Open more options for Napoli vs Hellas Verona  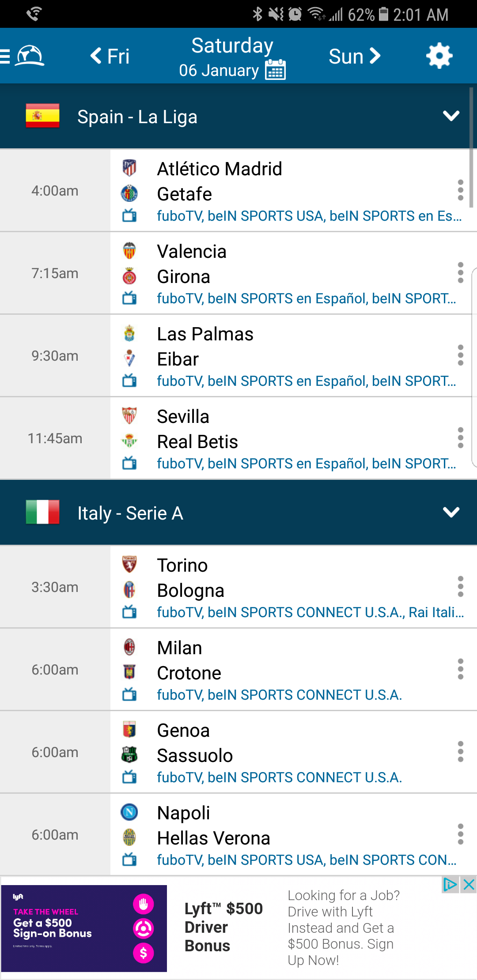(460, 834)
